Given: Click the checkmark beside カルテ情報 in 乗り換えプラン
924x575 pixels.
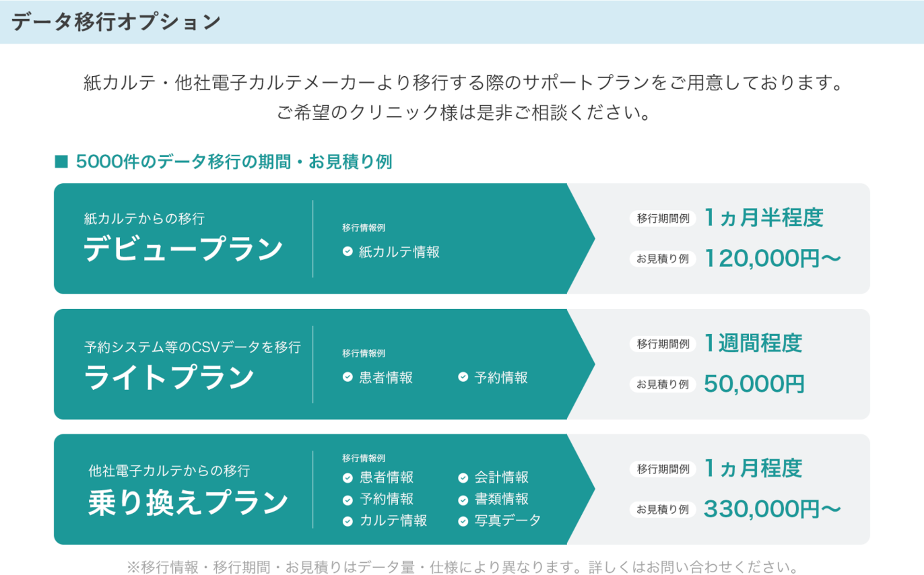Looking at the screenshot, I should [348, 521].
